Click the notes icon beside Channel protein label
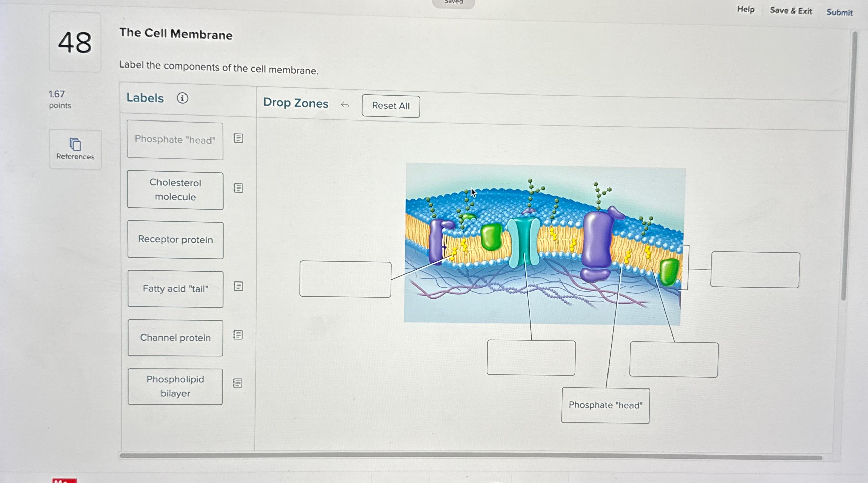The width and height of the screenshot is (868, 483). (238, 335)
